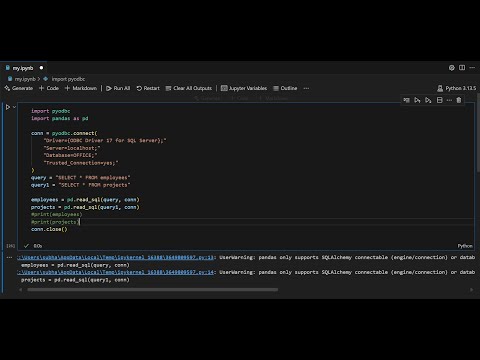Restart the kernel via Restart button
480x360 pixels.
click(148, 88)
